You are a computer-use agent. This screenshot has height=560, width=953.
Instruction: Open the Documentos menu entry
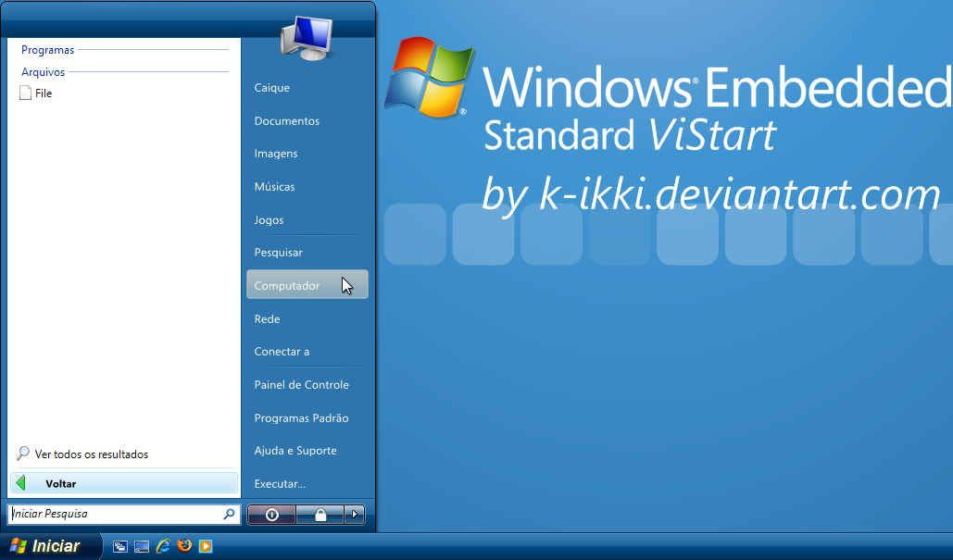(287, 120)
